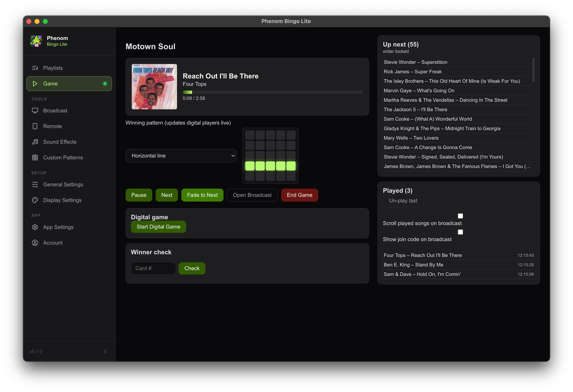Select Mary Wells – Two Lovers
This screenshot has height=392, width=573.
(x=458, y=138)
